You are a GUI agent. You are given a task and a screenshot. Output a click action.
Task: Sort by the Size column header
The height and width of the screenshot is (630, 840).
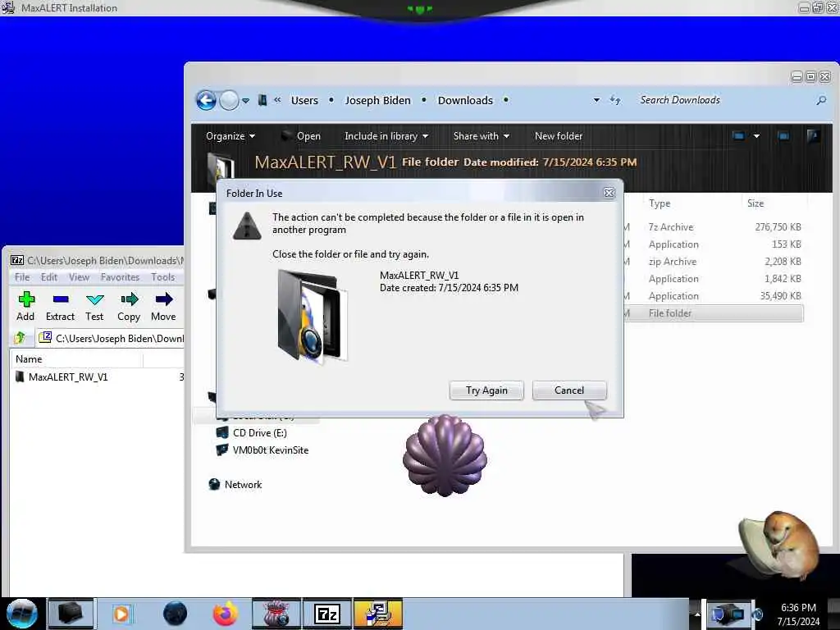coord(756,203)
